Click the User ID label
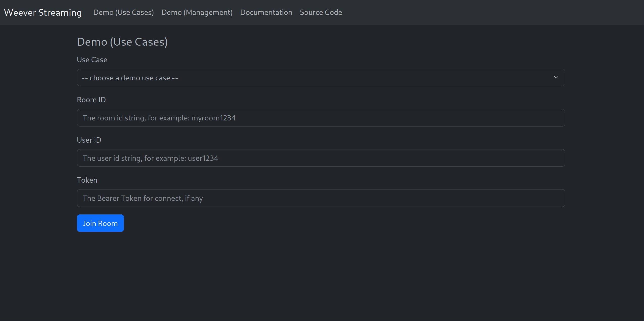644x321 pixels. pos(89,140)
